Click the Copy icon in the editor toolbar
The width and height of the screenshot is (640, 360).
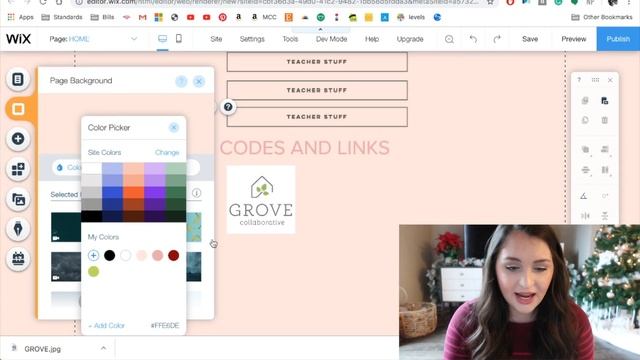tap(585, 101)
